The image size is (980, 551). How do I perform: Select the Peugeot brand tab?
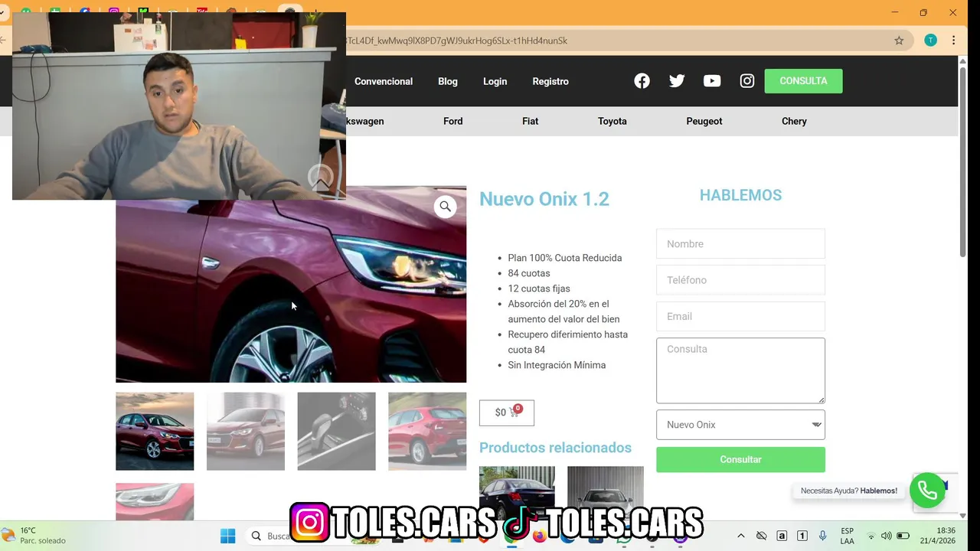704,121
